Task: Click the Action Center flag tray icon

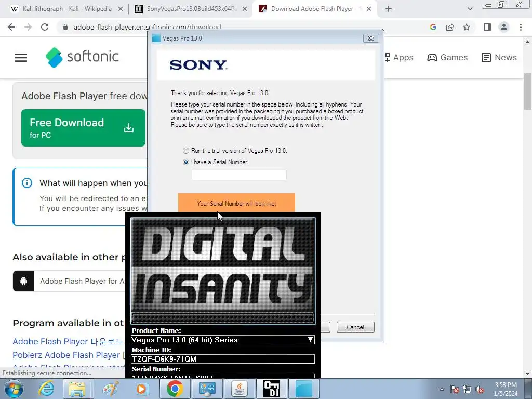Action: (x=455, y=389)
